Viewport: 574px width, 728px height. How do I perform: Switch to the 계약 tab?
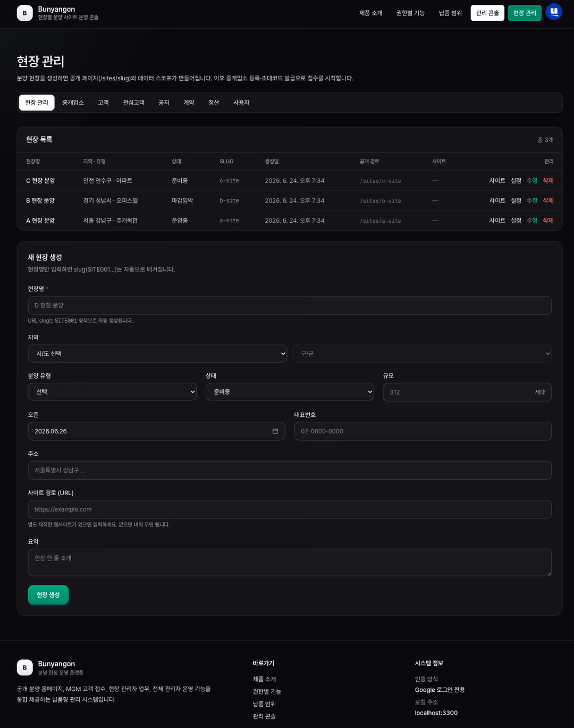coord(189,103)
